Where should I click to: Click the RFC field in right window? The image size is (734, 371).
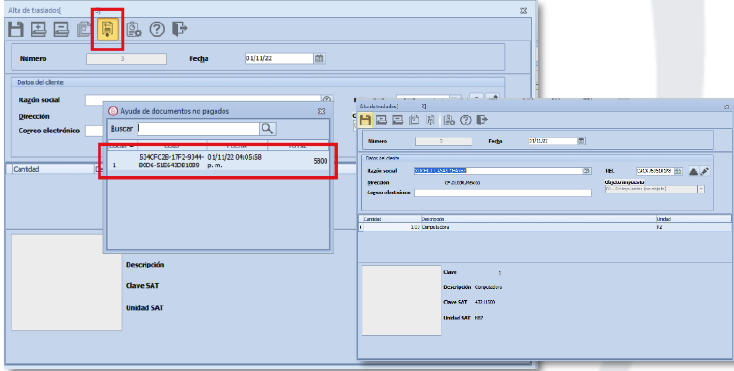(x=655, y=171)
